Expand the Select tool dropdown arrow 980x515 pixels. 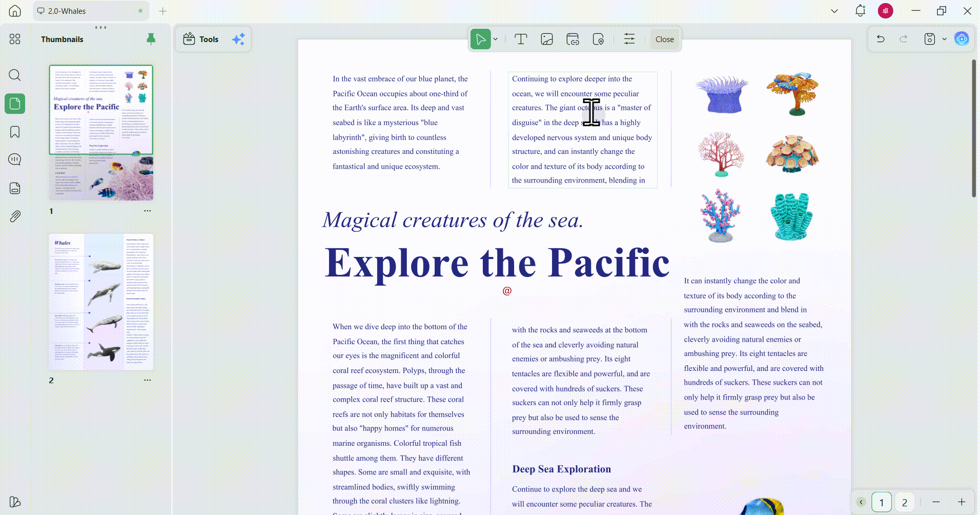(496, 39)
